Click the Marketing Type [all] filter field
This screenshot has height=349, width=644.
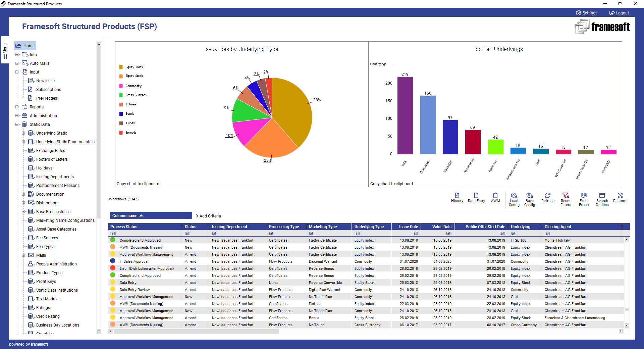pos(328,233)
